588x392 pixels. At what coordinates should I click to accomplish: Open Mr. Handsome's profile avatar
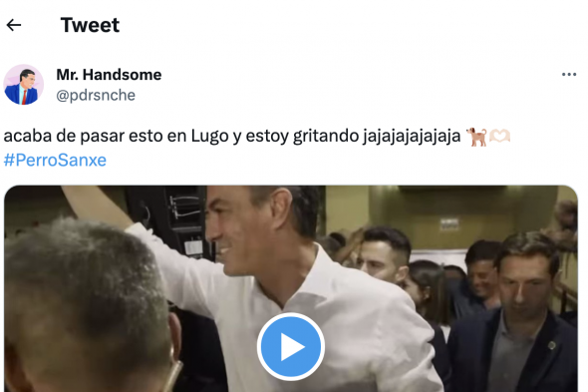click(x=24, y=85)
